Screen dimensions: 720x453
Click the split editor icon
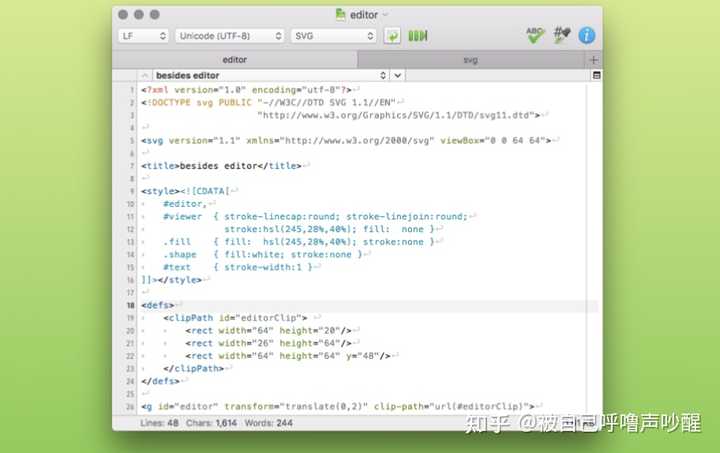coord(596,75)
